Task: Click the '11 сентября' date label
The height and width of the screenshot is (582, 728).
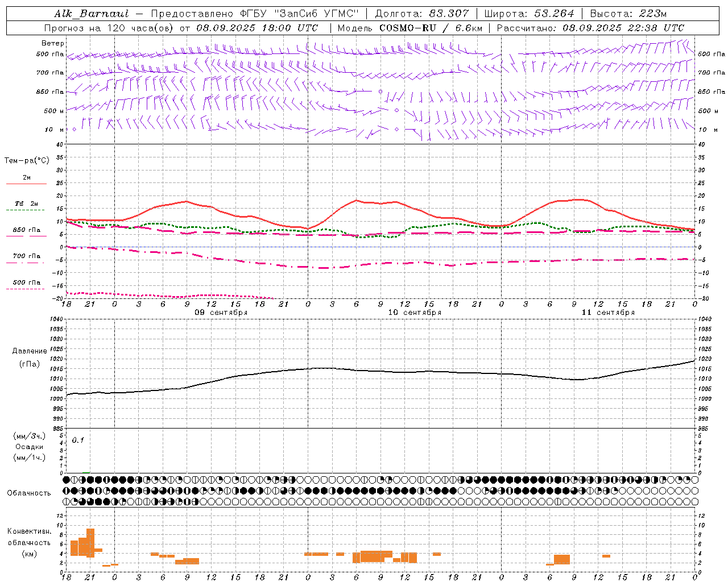Action: (608, 313)
